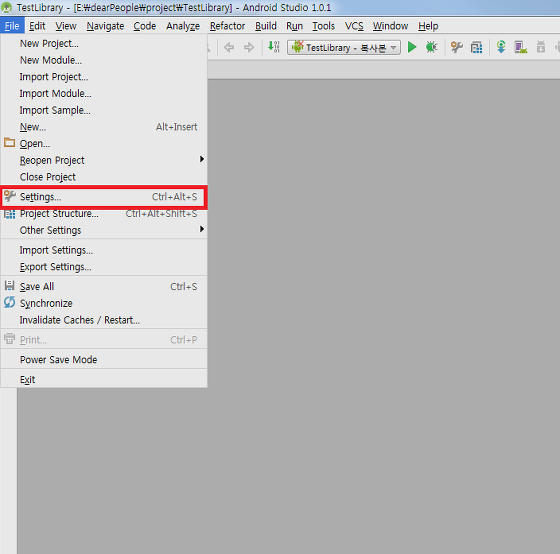Select Close Project menu item
The height and width of the screenshot is (554, 560).
click(104, 177)
